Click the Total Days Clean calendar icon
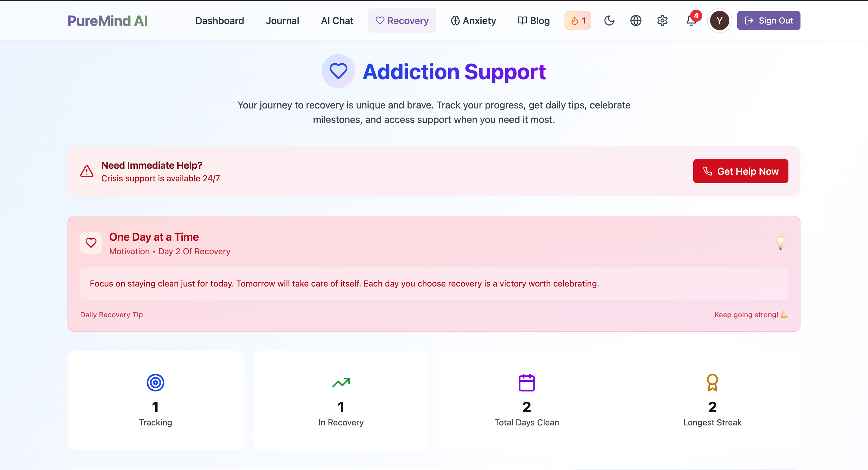 (527, 383)
